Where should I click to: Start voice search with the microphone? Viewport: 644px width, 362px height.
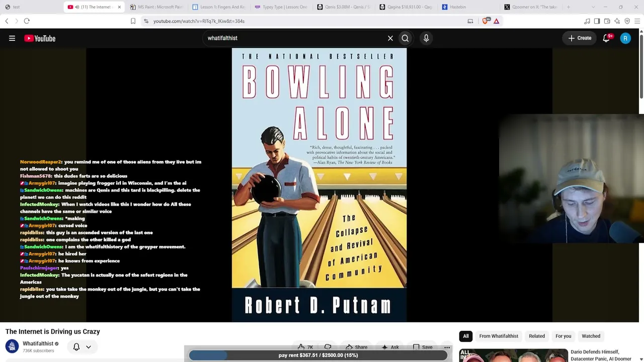(426, 38)
